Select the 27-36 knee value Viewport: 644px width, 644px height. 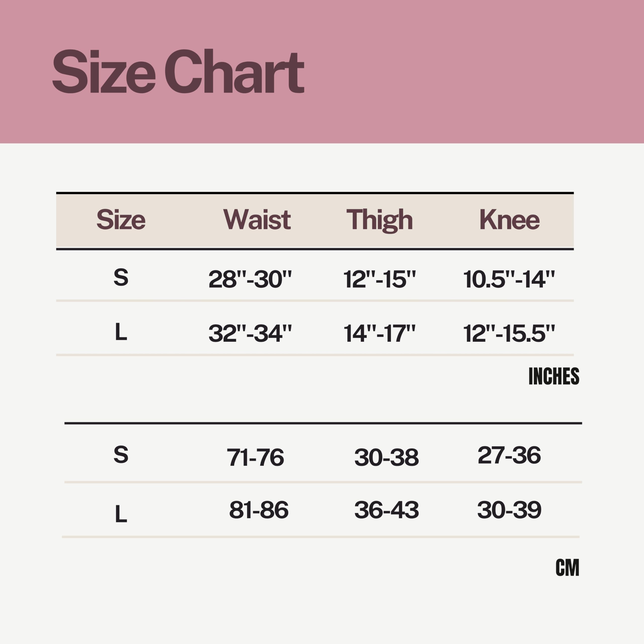tap(509, 455)
